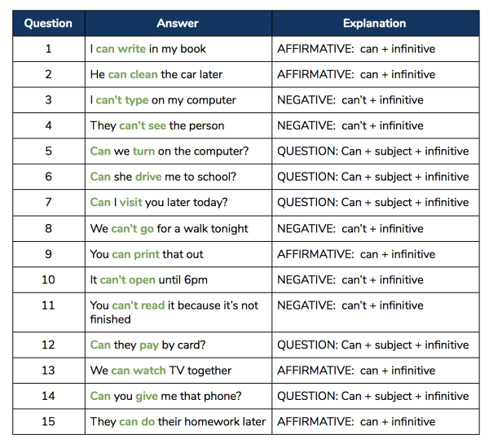This screenshot has height=448, width=489.
Task: Click "Can you give me that phone?" text
Action: 165,396
